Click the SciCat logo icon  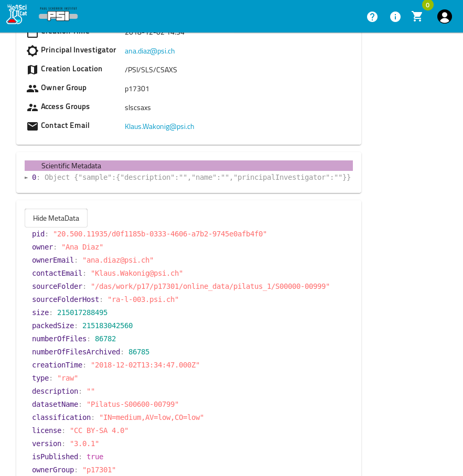(x=16, y=15)
